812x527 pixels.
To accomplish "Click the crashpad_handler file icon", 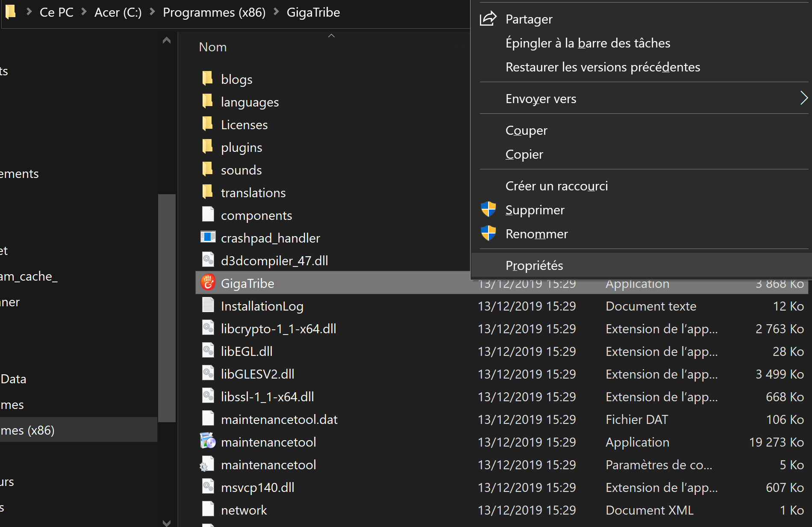I will [x=208, y=237].
